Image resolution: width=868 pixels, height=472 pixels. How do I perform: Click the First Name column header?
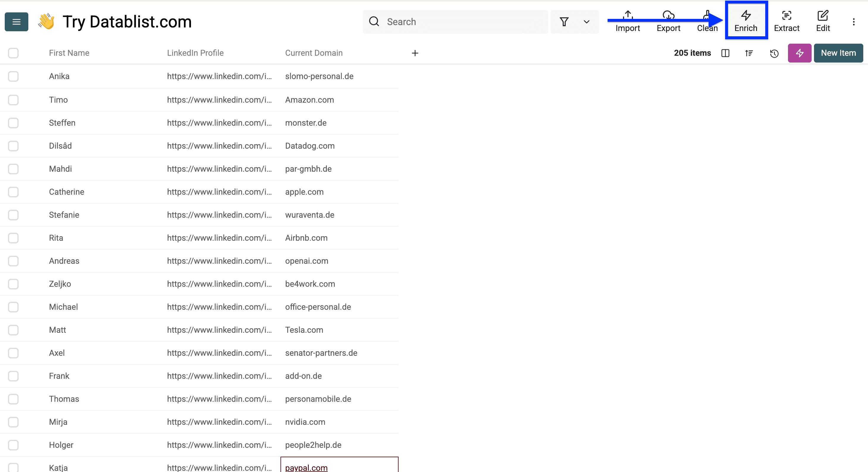point(69,53)
